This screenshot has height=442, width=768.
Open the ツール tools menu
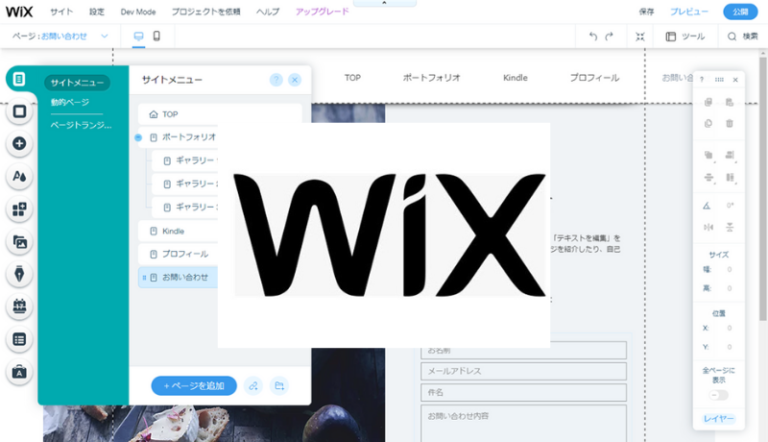point(685,36)
